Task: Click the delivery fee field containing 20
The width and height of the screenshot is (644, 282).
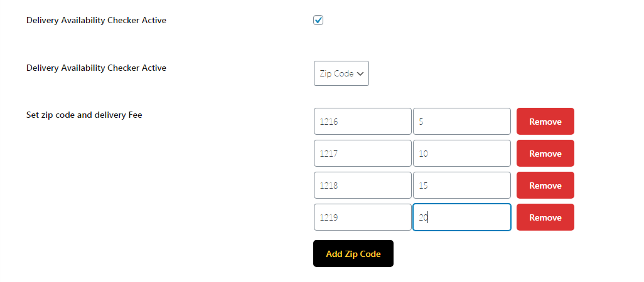Action: coord(461,217)
